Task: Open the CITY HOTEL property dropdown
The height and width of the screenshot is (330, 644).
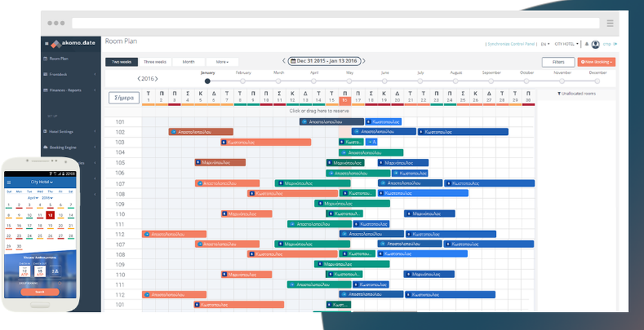Action: tap(566, 44)
